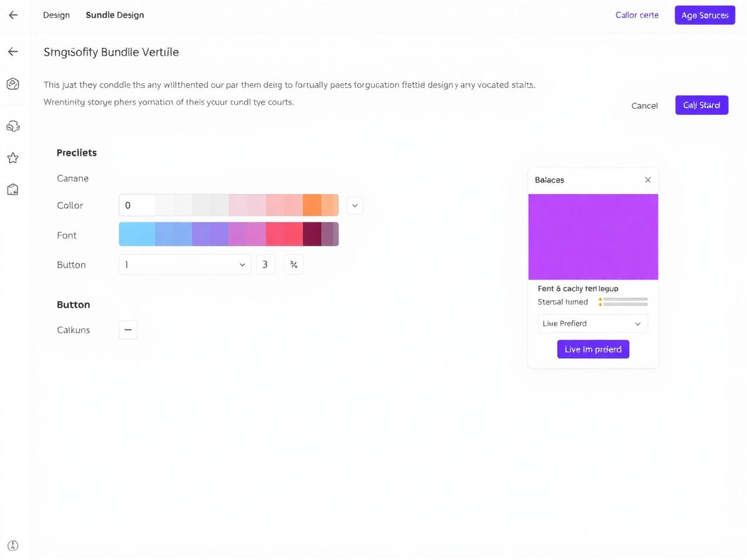
Task: Open the star favorites sidebar icon
Action: (x=13, y=158)
